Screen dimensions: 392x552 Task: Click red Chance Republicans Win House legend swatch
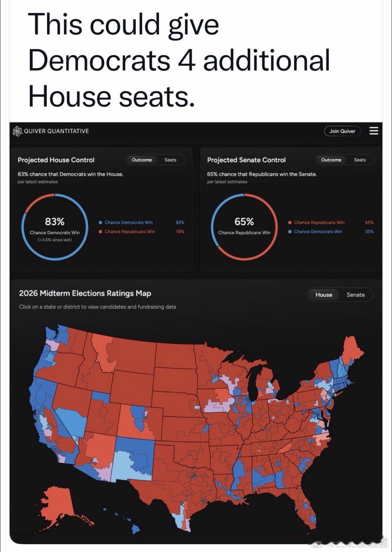tap(100, 232)
